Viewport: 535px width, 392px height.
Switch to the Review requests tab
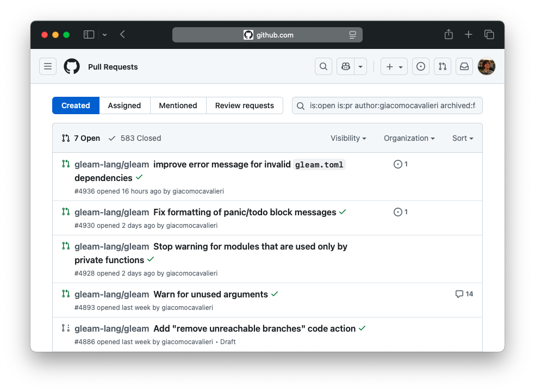[x=244, y=105]
